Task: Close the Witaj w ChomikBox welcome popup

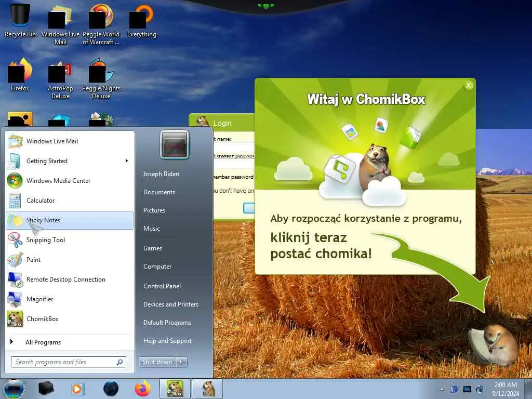Action: 469,86
